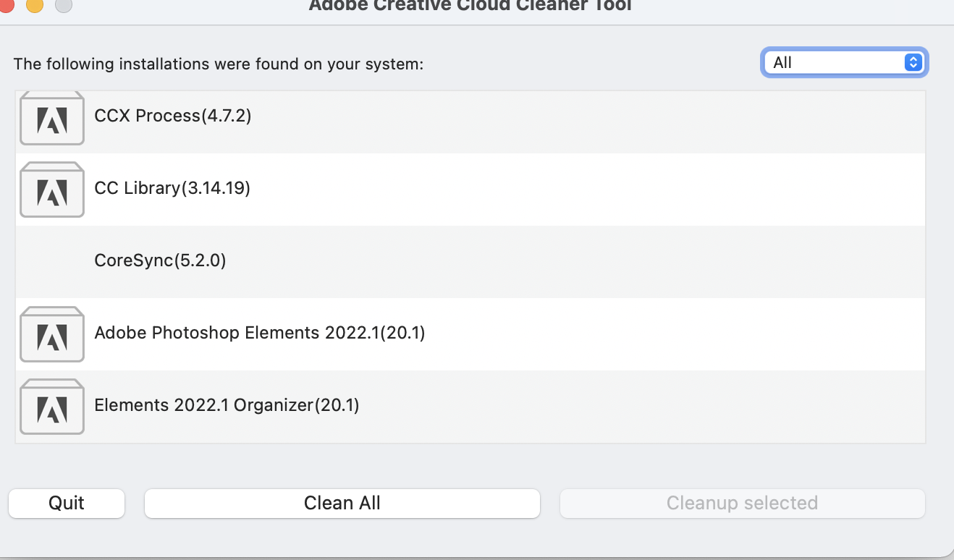Image resolution: width=954 pixels, height=560 pixels.
Task: Click the Quit button
Action: click(x=66, y=503)
